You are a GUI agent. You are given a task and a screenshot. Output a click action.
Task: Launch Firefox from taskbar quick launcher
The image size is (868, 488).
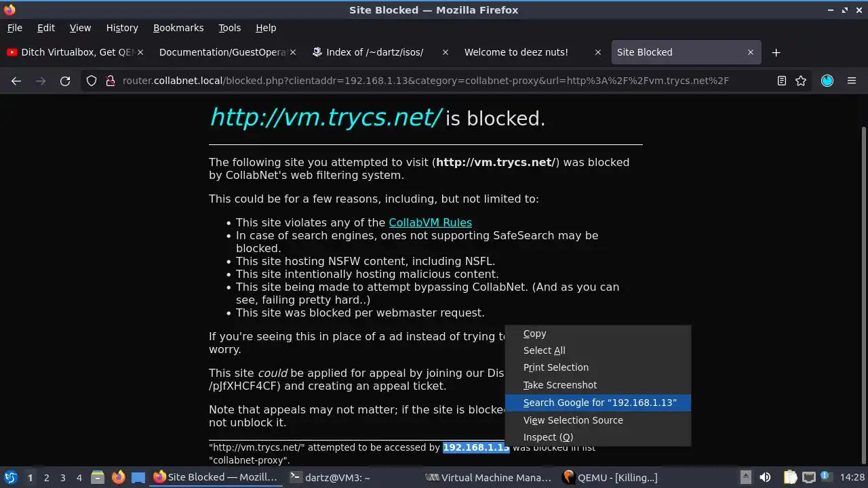[118, 477]
